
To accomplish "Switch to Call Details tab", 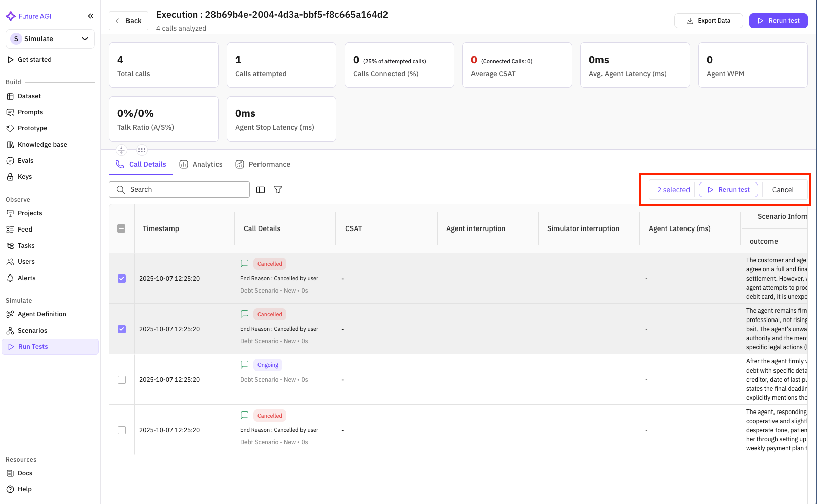I will coord(141,164).
